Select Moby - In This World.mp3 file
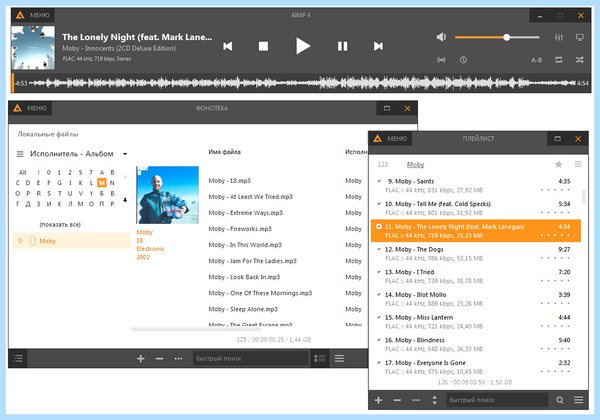Image resolution: width=600 pixels, height=420 pixels. (245, 245)
